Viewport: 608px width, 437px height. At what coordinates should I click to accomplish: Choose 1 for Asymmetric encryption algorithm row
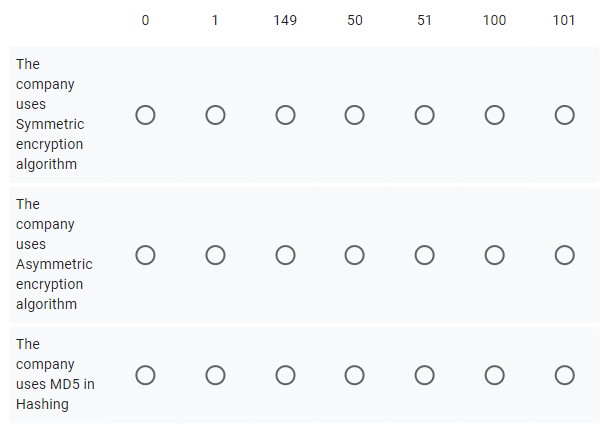click(x=215, y=255)
